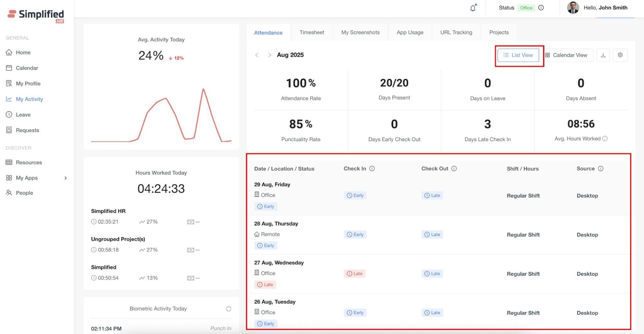Click info icon beside Source header
Viewport: 644px width, 334px height.
point(601,169)
